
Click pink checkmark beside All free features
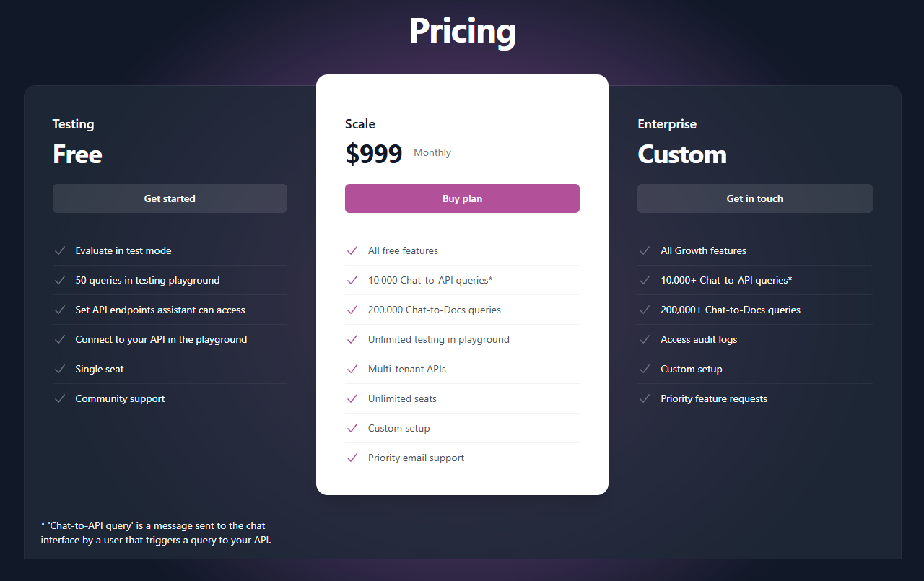[352, 250]
